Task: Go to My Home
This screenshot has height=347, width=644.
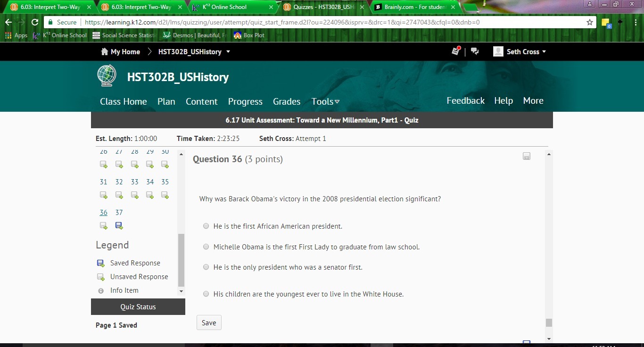Action: pos(121,52)
